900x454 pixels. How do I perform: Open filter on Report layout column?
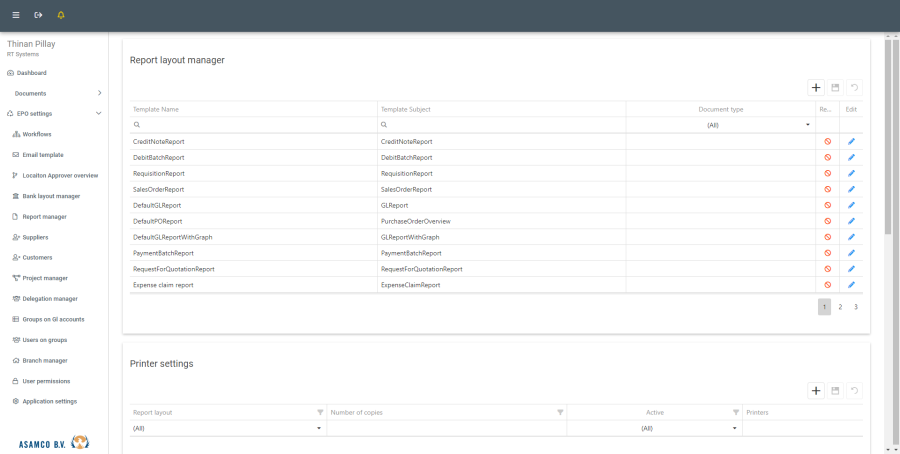pos(320,412)
